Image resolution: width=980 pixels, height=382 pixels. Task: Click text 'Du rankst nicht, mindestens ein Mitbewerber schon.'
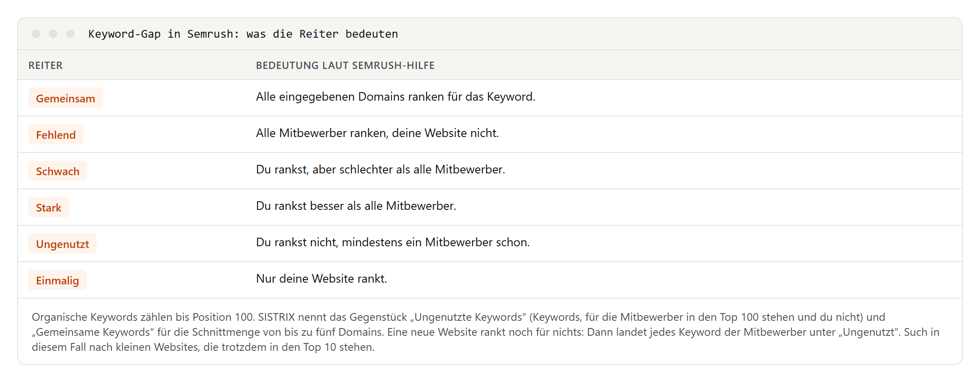pyautogui.click(x=393, y=242)
